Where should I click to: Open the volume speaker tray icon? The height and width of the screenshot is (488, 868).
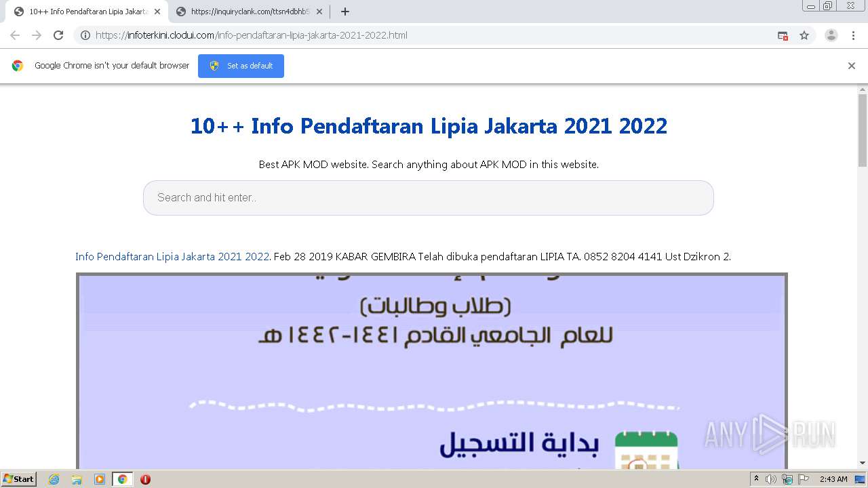coord(771,479)
